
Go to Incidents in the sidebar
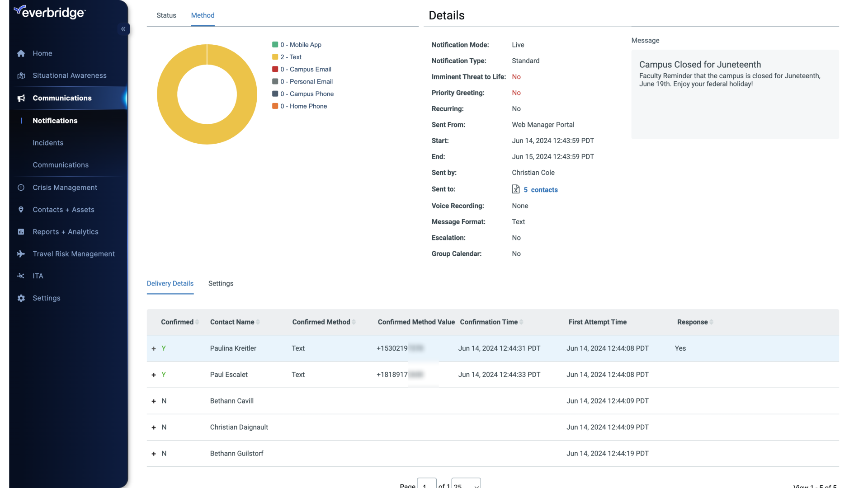[x=48, y=142]
